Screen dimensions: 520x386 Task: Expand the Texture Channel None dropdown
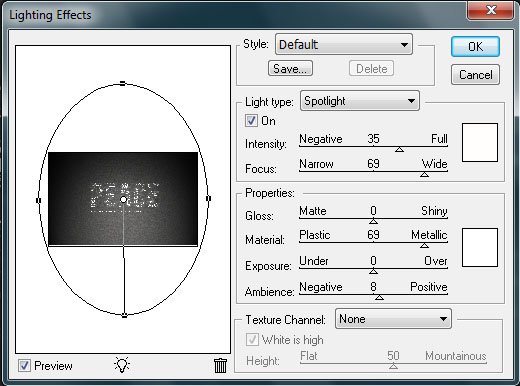[393, 319]
